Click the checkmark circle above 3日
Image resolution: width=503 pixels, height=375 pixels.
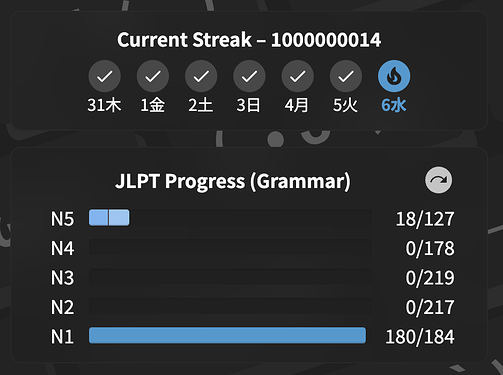point(249,76)
